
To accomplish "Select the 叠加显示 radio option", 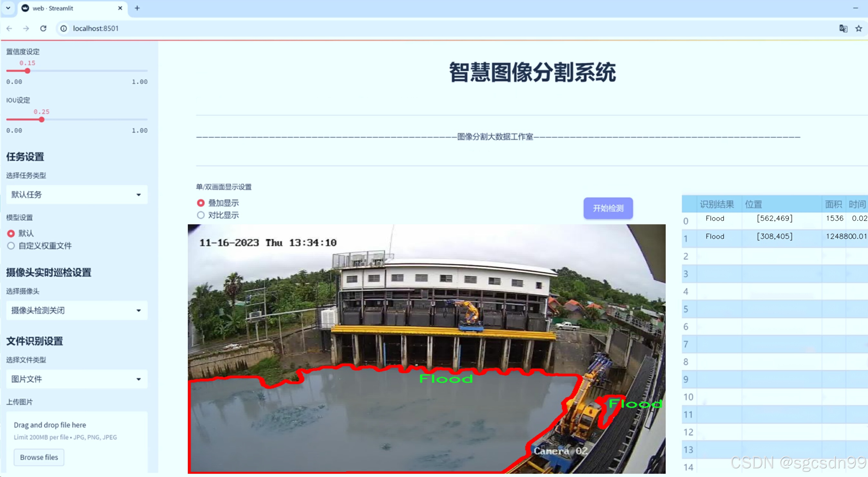I will click(x=201, y=203).
